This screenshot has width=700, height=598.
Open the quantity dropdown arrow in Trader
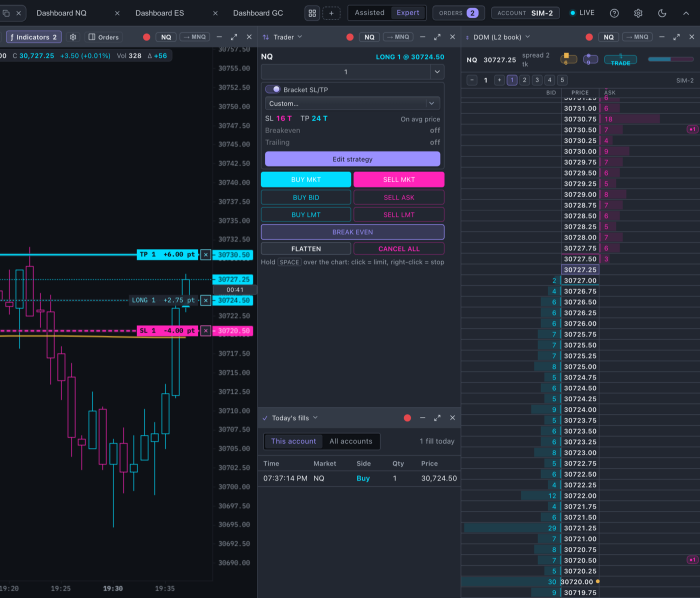(437, 72)
